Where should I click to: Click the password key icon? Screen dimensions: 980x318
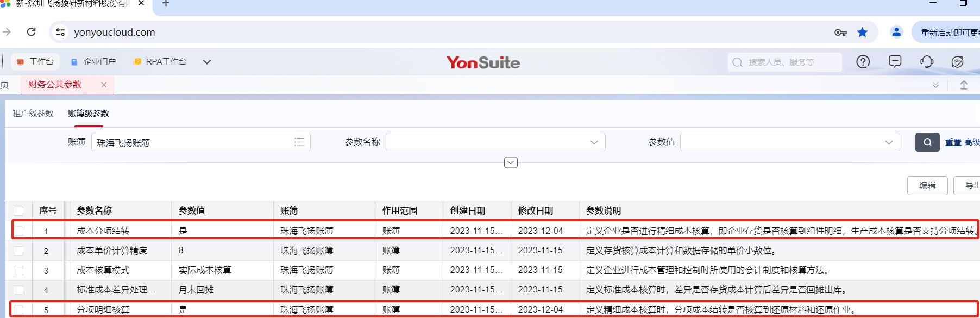coord(840,33)
